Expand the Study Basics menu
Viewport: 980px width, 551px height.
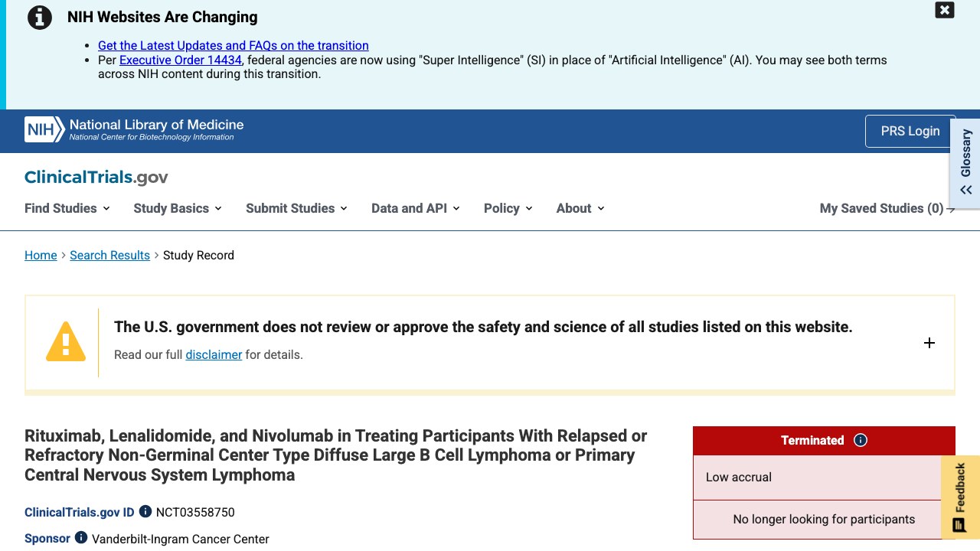pos(178,208)
